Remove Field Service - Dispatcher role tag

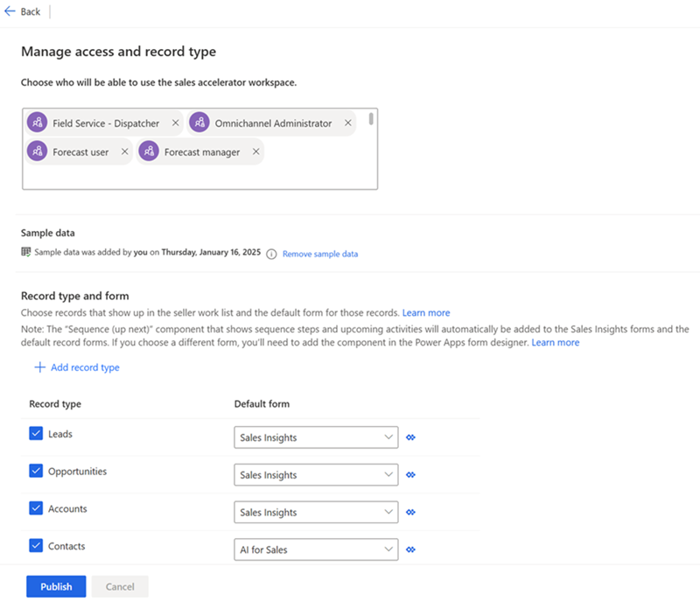tap(176, 122)
